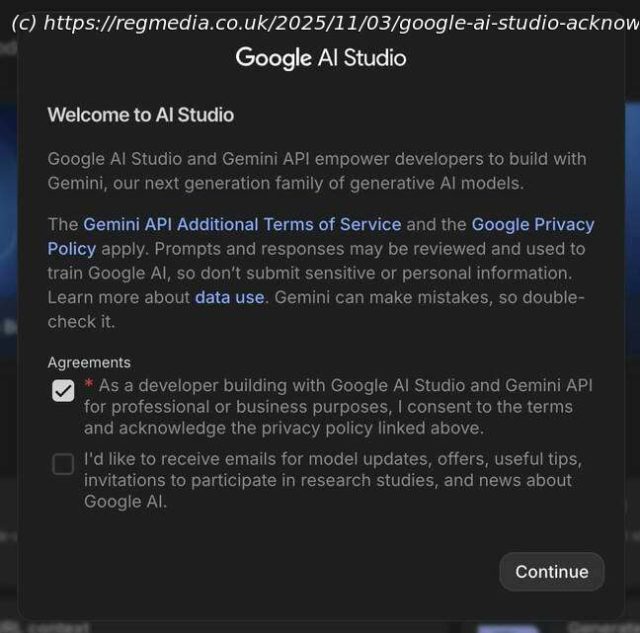Follow the data use link

[229, 297]
